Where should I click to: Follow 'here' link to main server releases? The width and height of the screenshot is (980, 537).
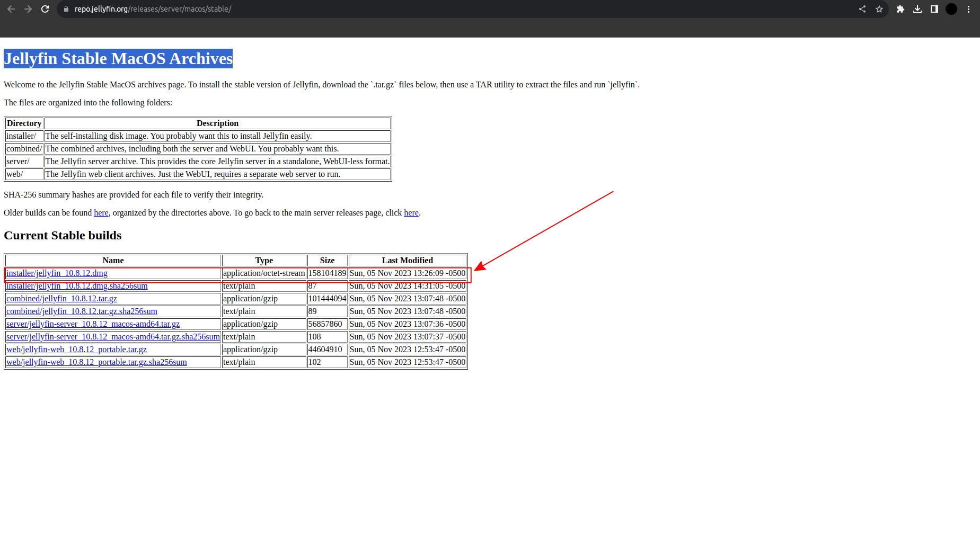pyautogui.click(x=411, y=213)
